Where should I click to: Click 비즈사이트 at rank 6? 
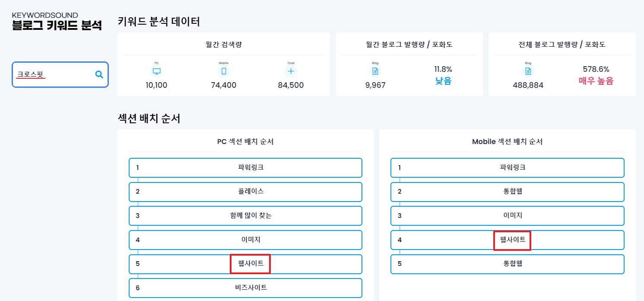pos(245,288)
